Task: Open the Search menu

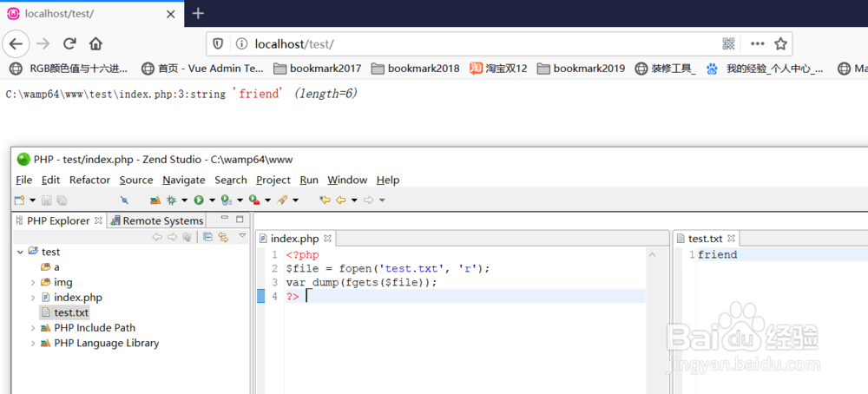Action: point(231,180)
